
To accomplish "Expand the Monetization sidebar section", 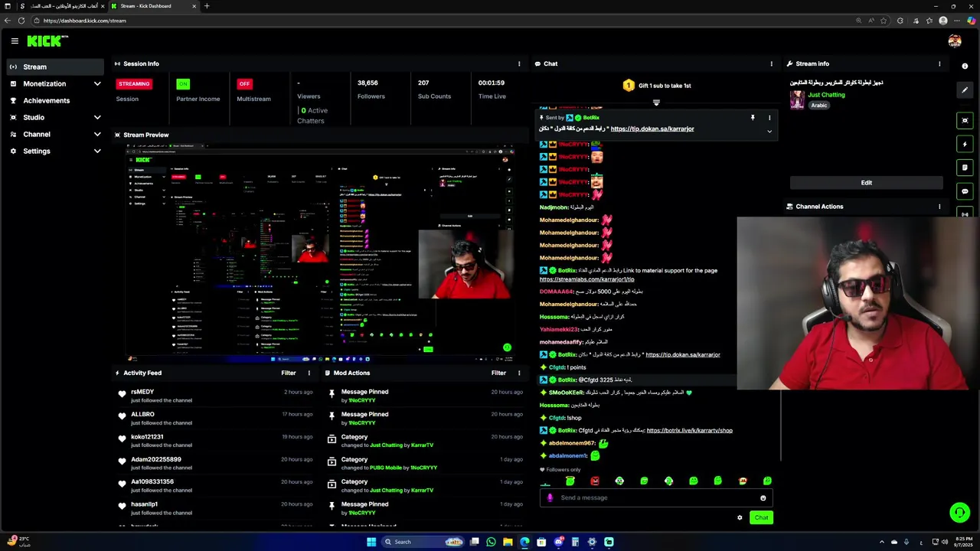I will (x=97, y=83).
